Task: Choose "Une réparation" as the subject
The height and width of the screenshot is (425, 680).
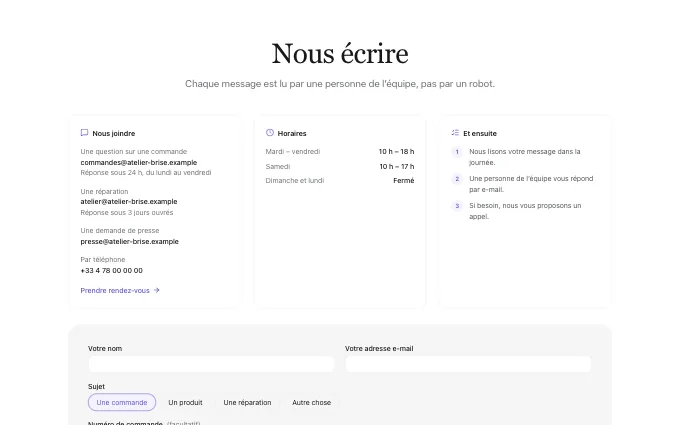Action: tap(247, 402)
